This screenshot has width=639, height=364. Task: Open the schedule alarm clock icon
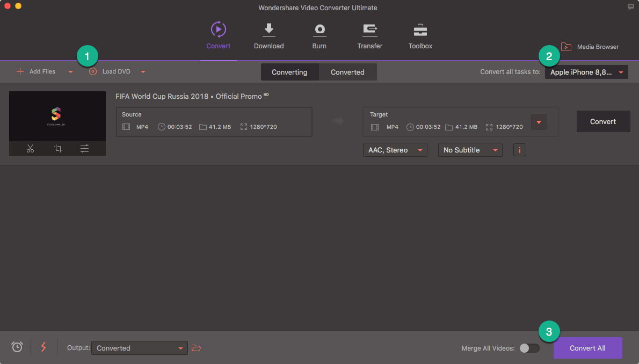17,347
